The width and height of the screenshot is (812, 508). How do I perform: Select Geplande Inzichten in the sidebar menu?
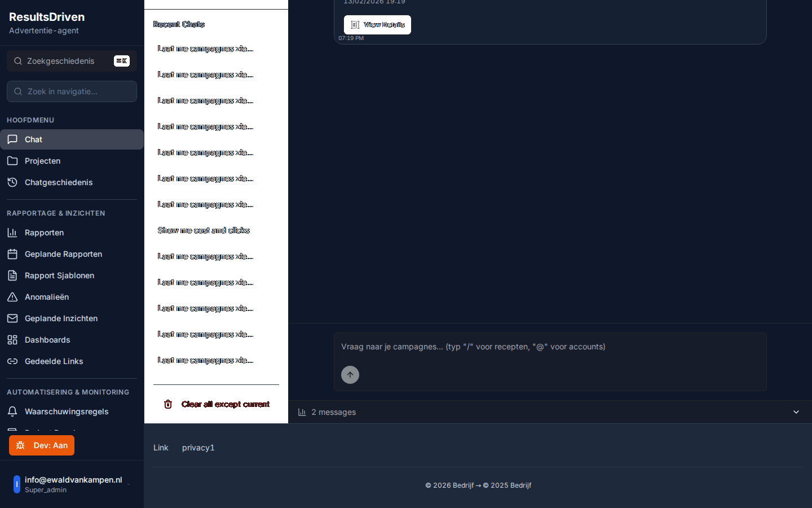[12, 318]
